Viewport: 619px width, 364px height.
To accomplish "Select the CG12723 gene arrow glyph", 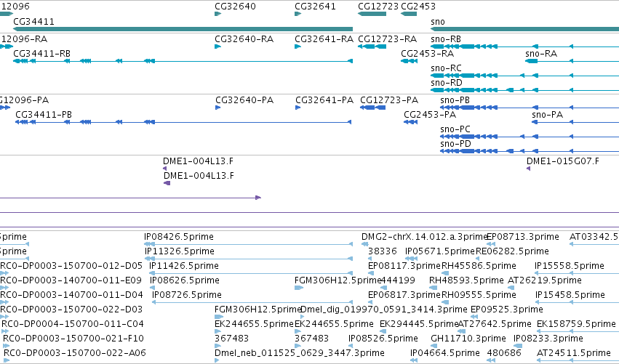I will pyautogui.click(x=372, y=14).
